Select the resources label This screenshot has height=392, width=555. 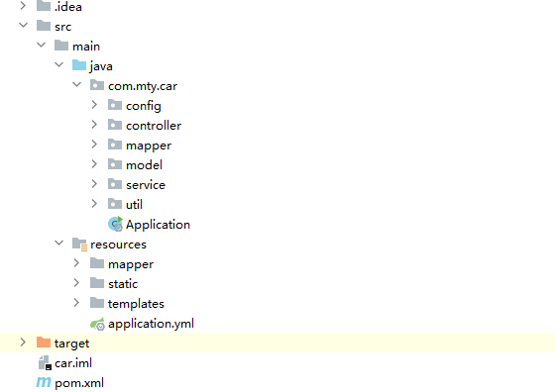[x=118, y=245]
